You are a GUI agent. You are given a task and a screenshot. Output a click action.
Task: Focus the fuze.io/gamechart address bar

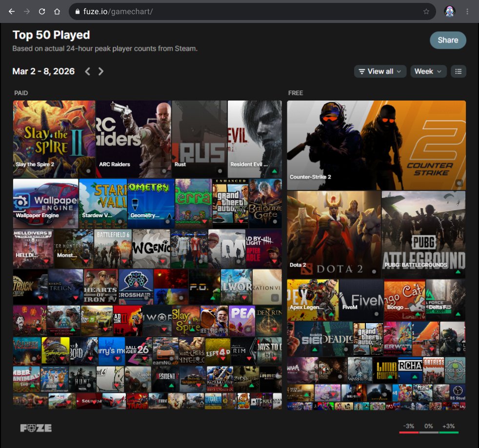[x=252, y=12]
